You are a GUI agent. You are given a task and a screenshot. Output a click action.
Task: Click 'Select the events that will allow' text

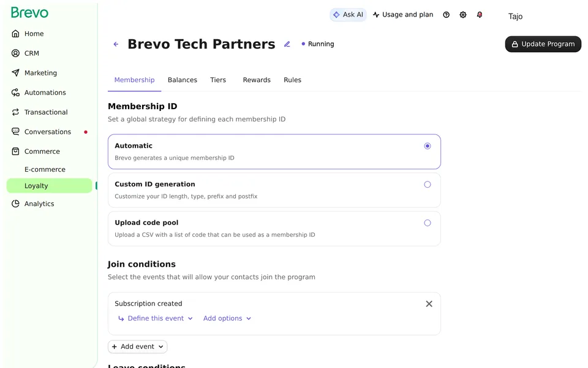click(211, 277)
